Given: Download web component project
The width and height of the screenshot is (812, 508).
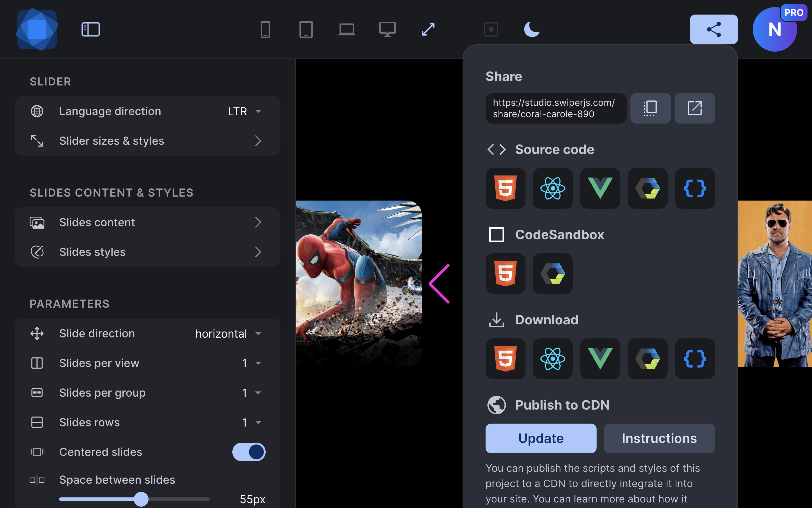Looking at the screenshot, I should tap(648, 359).
